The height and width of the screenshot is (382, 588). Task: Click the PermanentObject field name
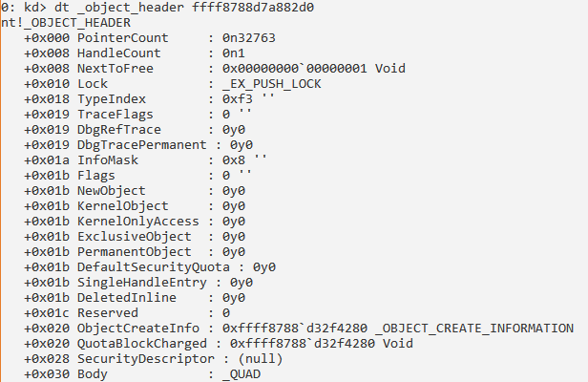click(x=135, y=252)
